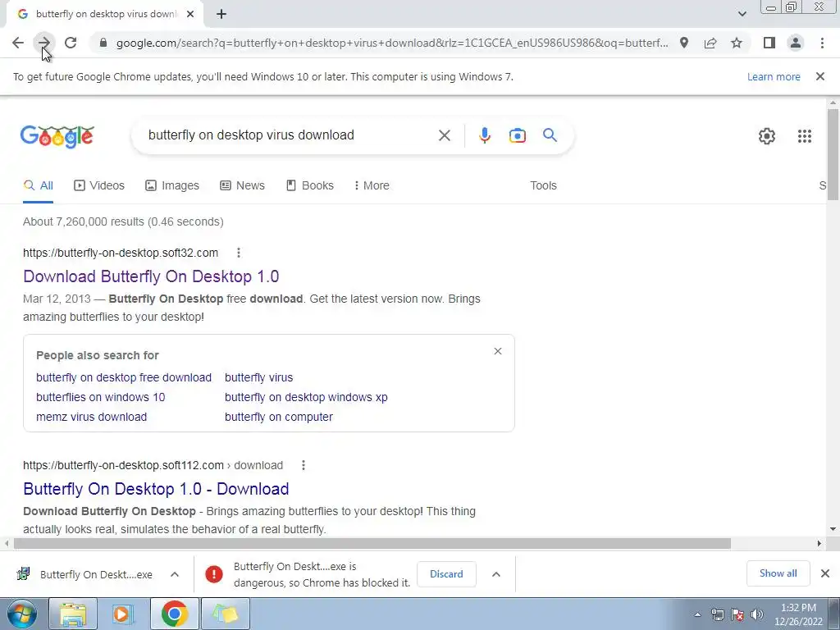
Task: Expand the More search categories menu
Action: (x=372, y=185)
